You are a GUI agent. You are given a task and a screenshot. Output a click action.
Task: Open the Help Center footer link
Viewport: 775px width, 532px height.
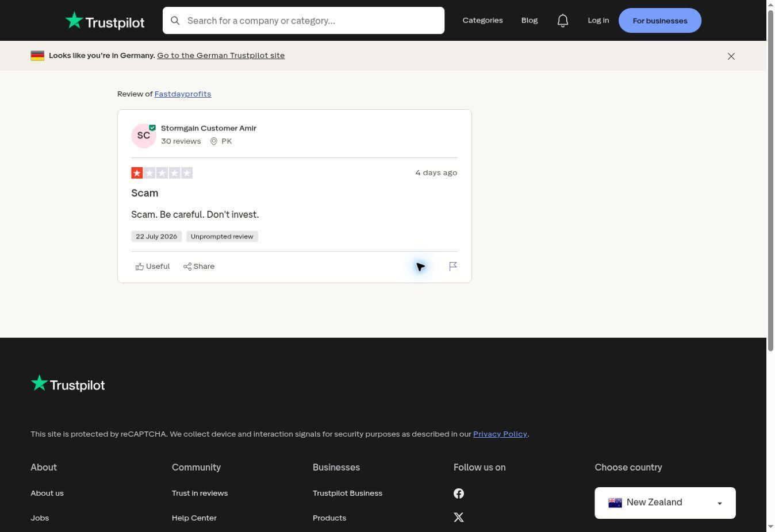coord(194,518)
